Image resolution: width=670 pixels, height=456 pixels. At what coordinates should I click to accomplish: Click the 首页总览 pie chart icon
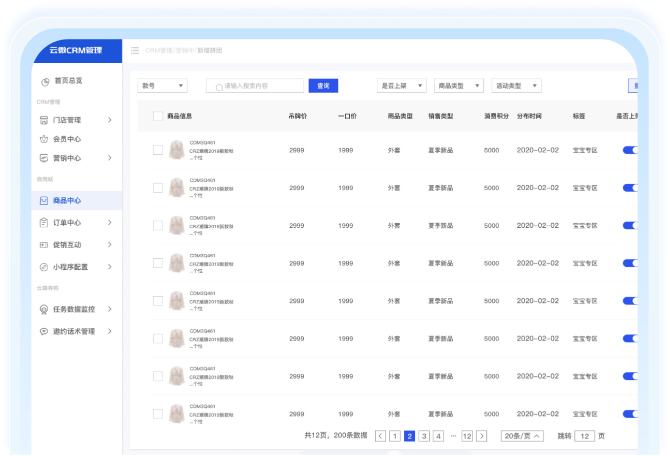pos(44,81)
